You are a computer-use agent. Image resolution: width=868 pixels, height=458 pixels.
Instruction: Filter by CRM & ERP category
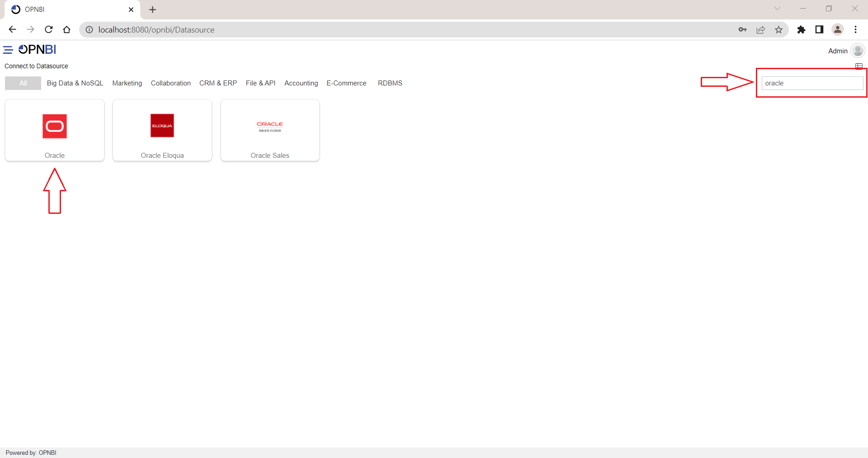(218, 83)
